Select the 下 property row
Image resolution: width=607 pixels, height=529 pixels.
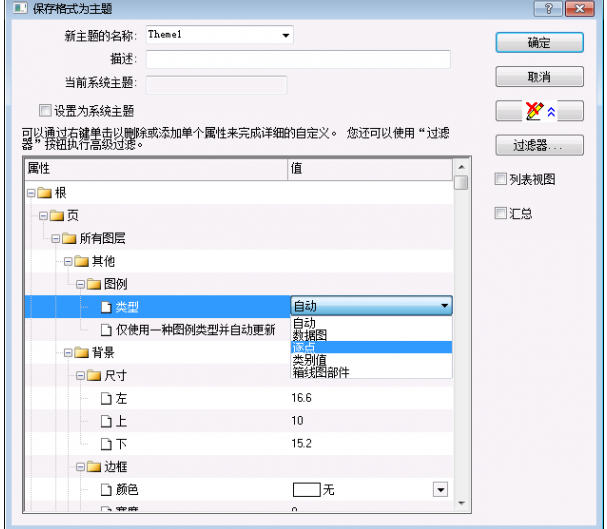[239, 444]
